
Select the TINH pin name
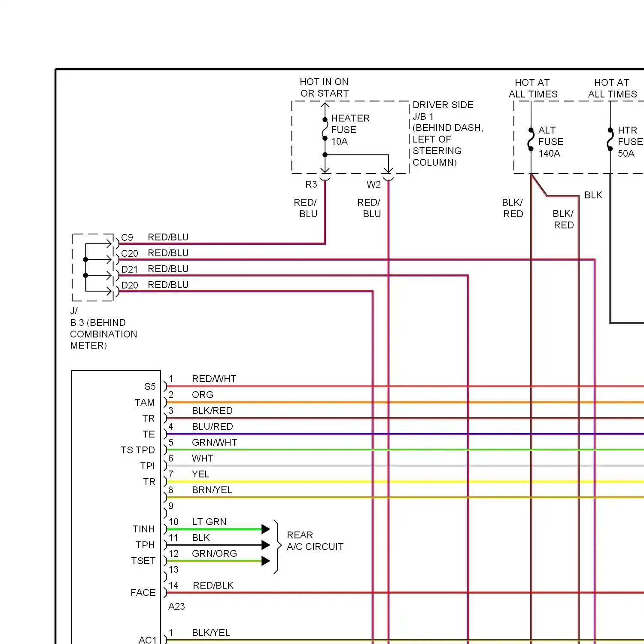144,529
